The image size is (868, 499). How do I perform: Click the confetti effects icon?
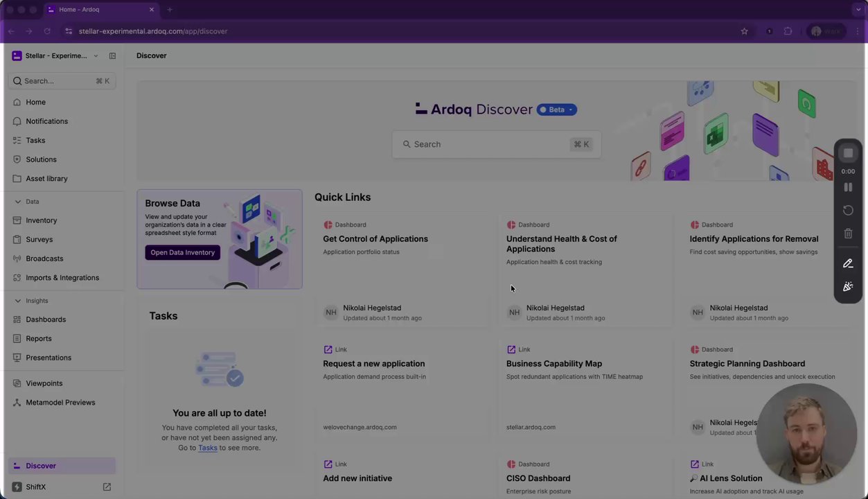848,287
